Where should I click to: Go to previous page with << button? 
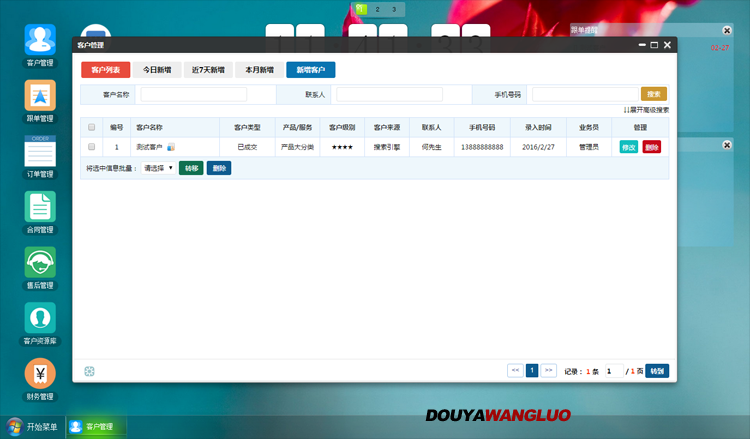click(515, 371)
